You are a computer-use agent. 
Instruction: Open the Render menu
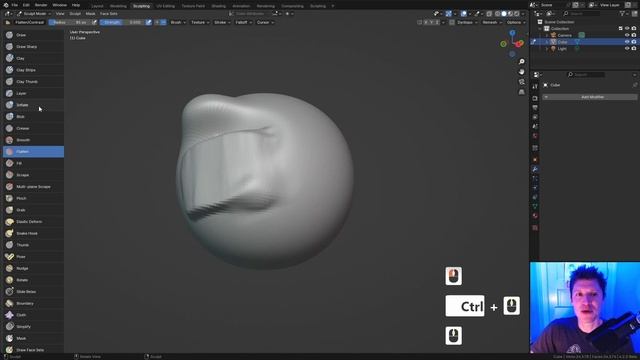41,5
